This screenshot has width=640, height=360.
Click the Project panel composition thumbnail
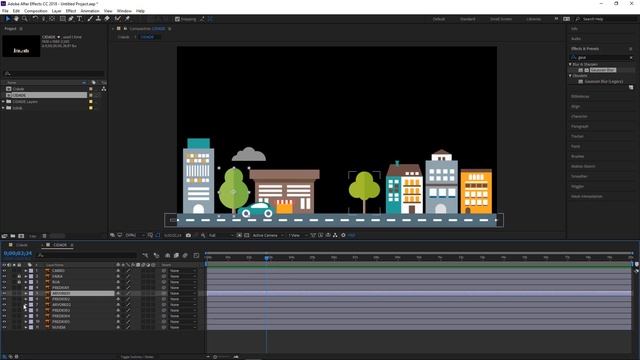(21, 46)
